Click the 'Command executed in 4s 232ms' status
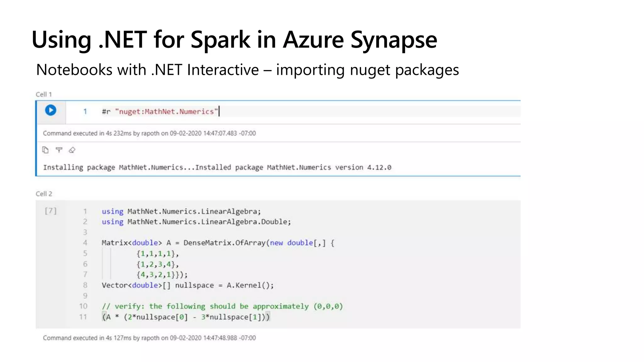The width and height of the screenshot is (644, 362). pos(149,133)
